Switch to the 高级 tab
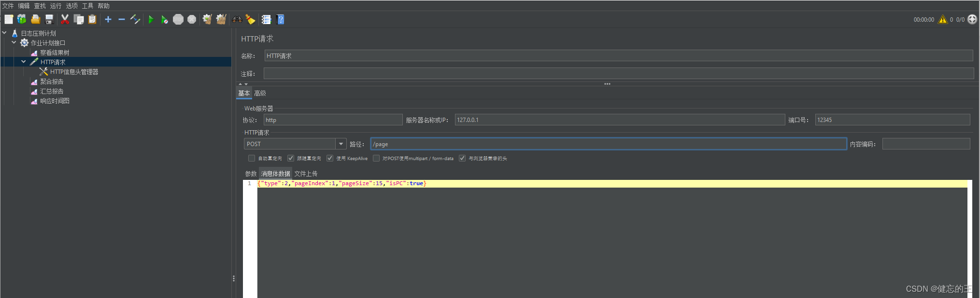Screen dimensions: 980x298 coord(260,93)
